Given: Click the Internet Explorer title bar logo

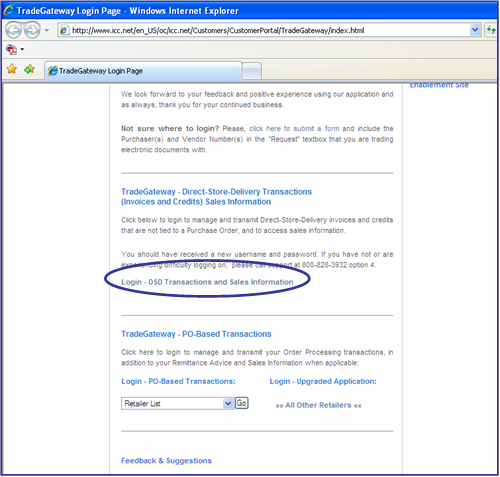Looking at the screenshot, I should coord(9,10).
